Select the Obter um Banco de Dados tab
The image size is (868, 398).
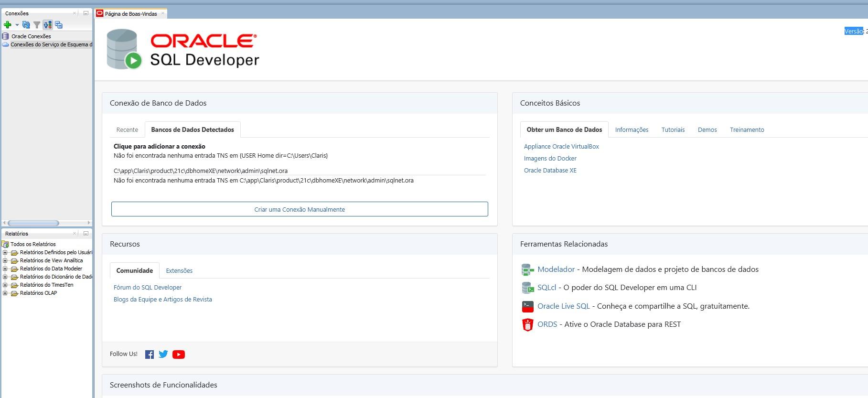[x=564, y=129]
